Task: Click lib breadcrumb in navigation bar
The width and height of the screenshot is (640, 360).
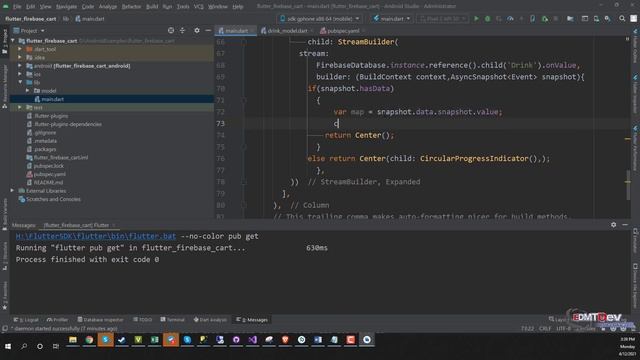Action: (66, 19)
